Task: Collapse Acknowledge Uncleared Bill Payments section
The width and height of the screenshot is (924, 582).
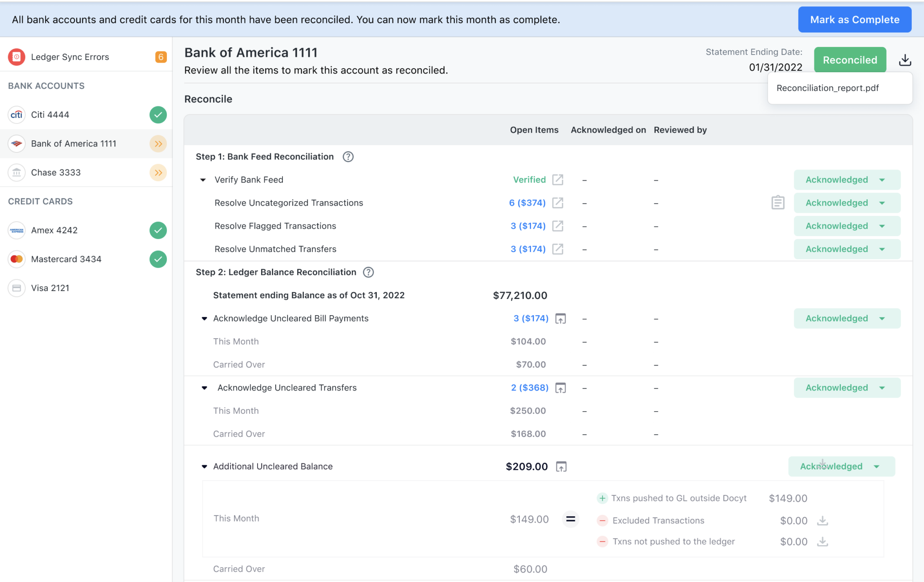Action: point(204,319)
